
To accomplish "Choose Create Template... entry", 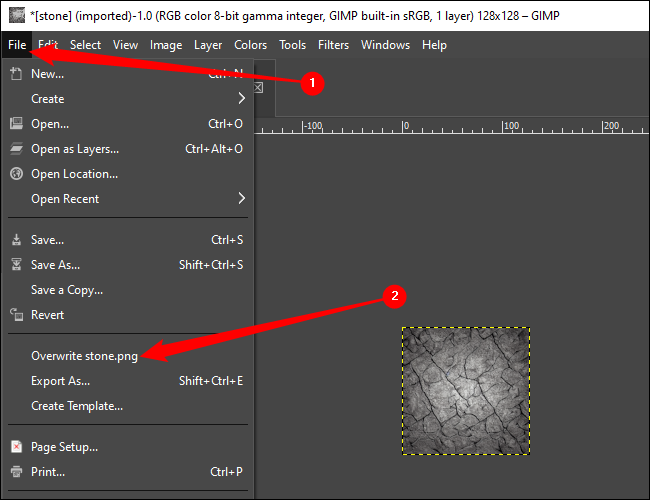I will pos(128,405).
